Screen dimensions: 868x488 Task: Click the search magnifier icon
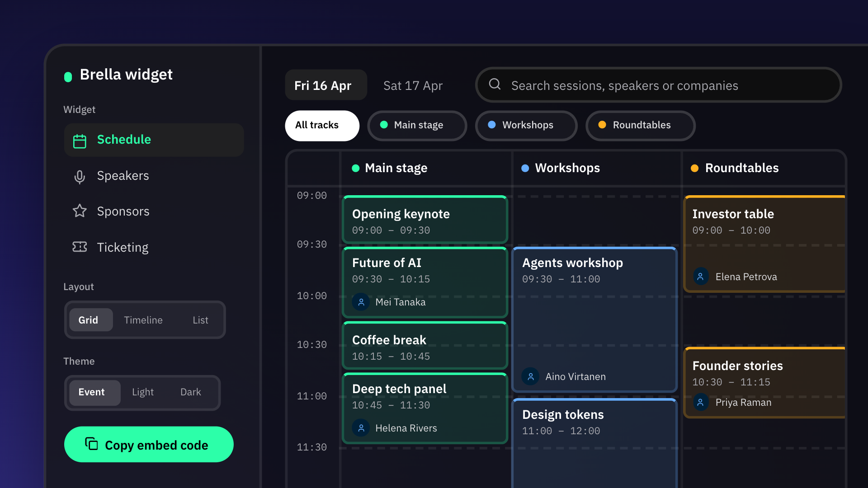coord(495,84)
